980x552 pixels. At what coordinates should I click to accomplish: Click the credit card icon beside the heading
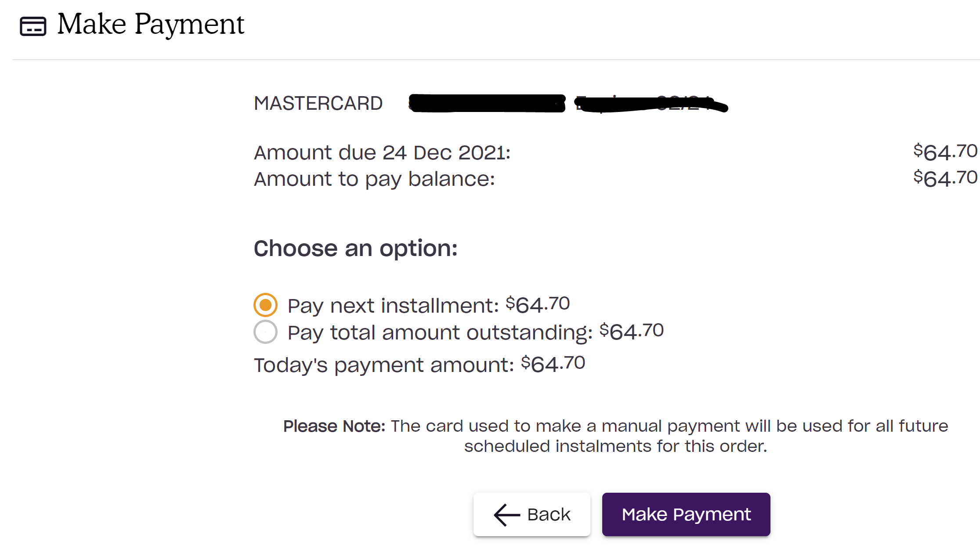coord(33,26)
